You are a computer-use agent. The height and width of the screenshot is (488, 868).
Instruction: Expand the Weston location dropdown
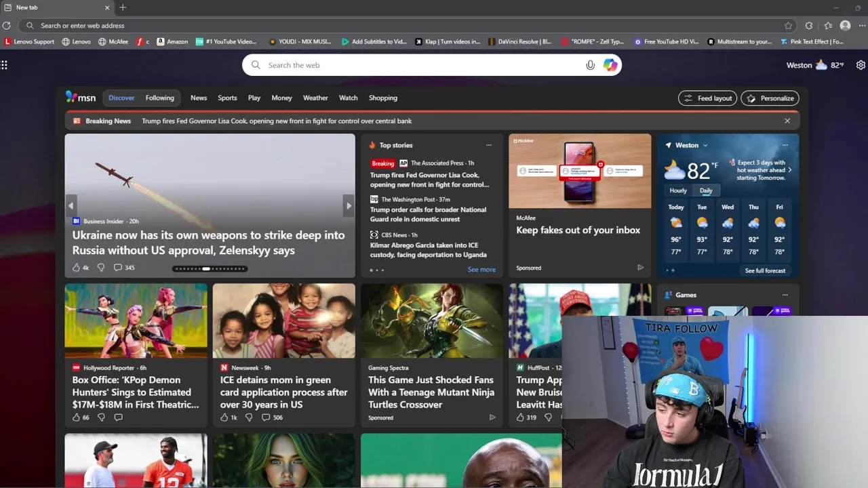click(x=705, y=145)
